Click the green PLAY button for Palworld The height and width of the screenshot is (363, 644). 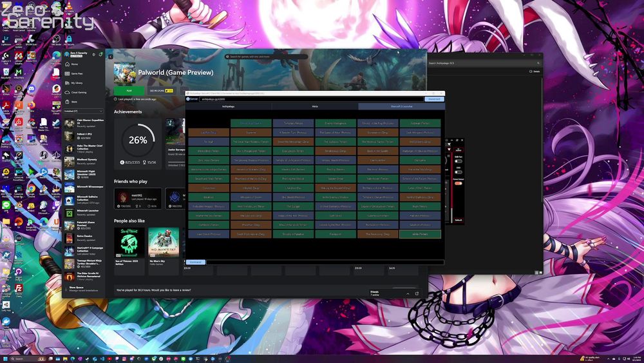(x=129, y=90)
